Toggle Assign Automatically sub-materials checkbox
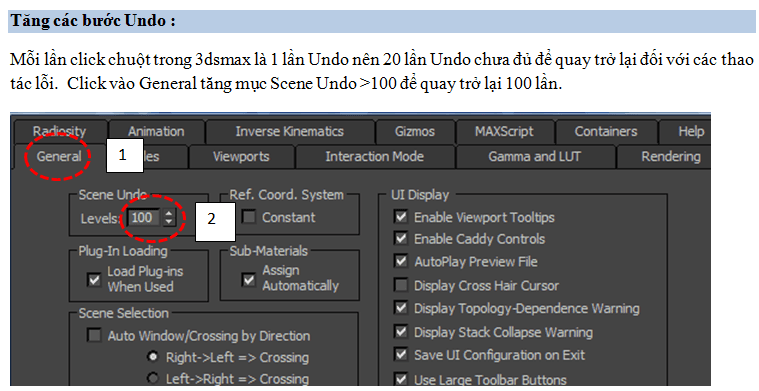 pyautogui.click(x=249, y=279)
